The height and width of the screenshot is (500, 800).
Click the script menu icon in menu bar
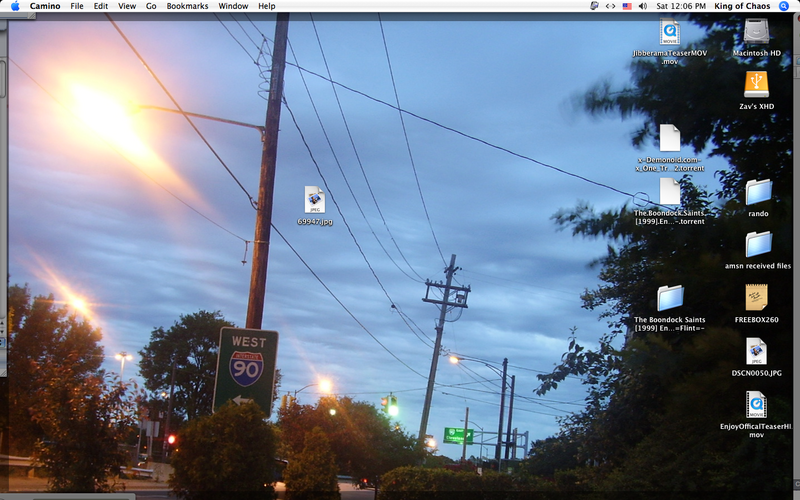(x=594, y=6)
